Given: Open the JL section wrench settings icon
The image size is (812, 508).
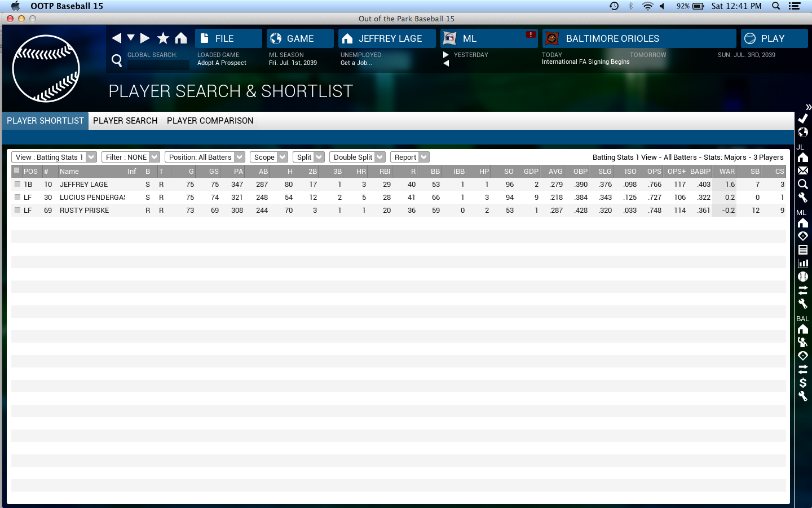Looking at the screenshot, I should pos(803,198).
